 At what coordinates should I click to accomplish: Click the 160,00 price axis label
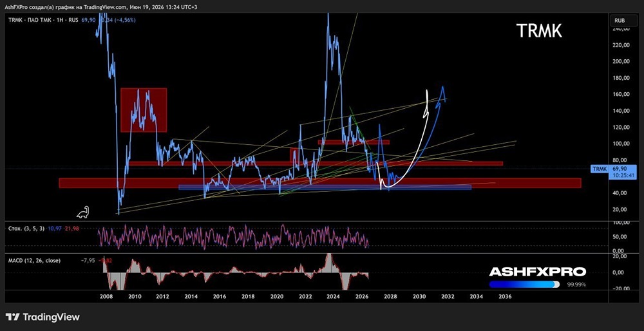(620, 95)
